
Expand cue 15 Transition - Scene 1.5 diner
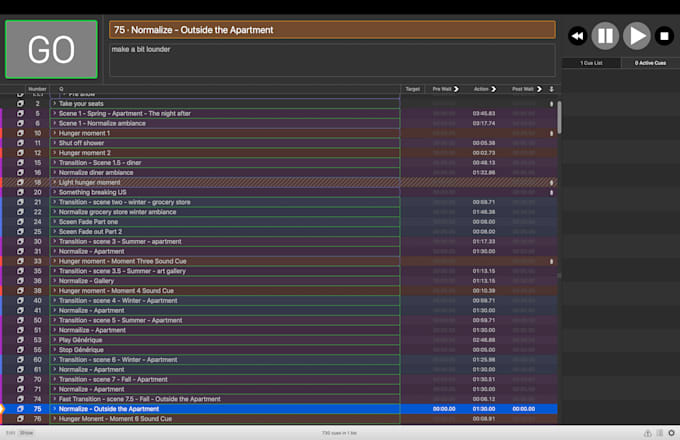[55, 163]
